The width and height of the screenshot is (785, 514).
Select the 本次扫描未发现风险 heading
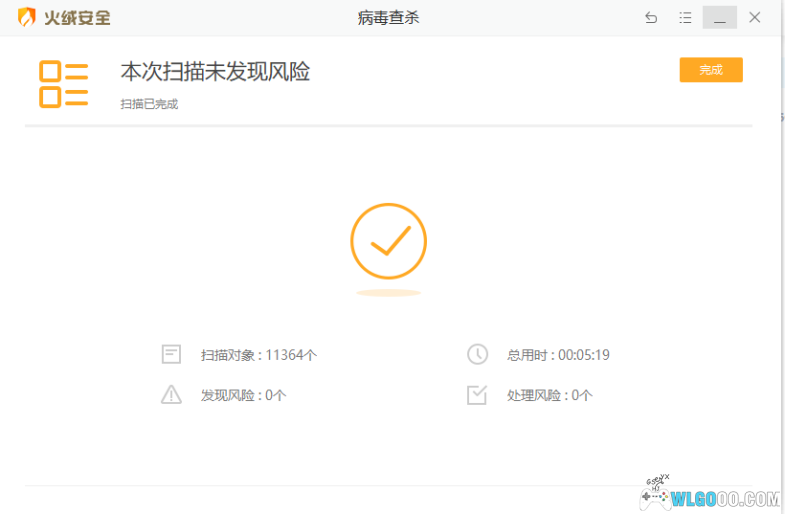[215, 71]
